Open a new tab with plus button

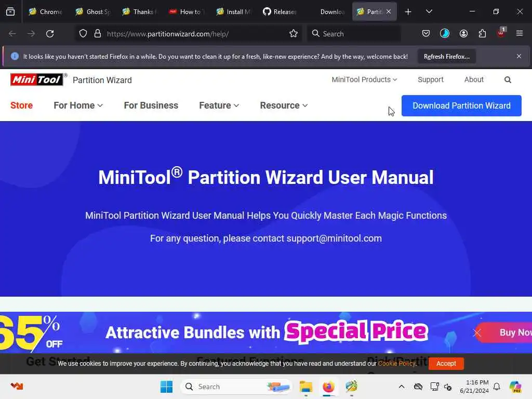point(408,12)
